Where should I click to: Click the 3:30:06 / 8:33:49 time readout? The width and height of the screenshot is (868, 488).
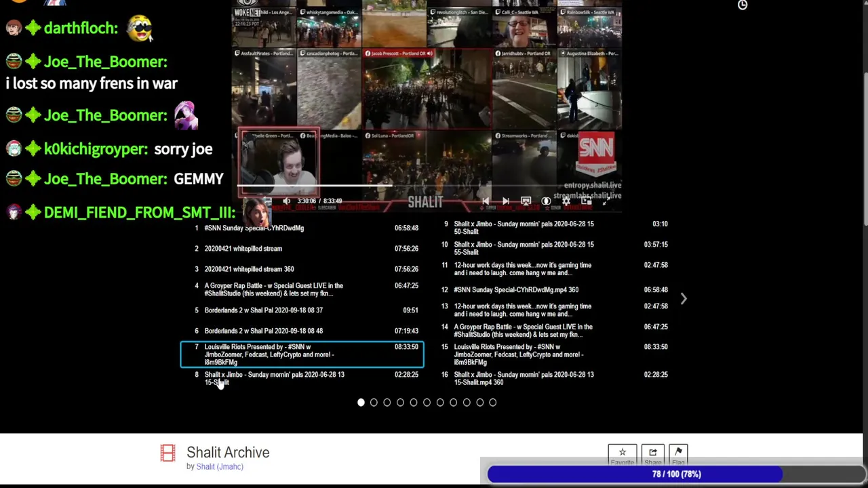pyautogui.click(x=319, y=201)
